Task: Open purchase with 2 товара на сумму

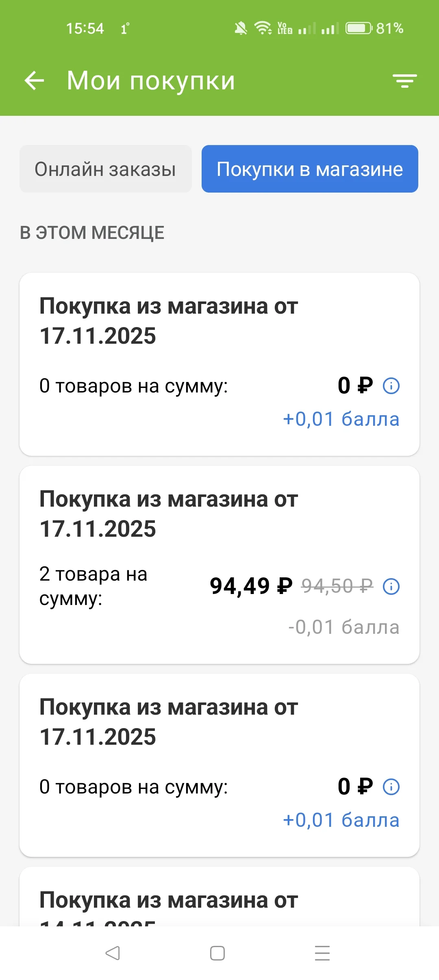Action: coord(219,565)
